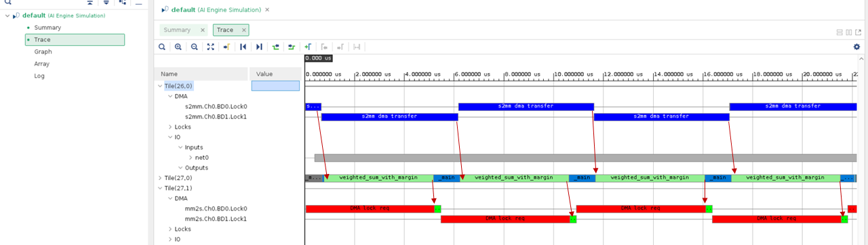Zoom out of the trace waveform
The image size is (868, 245).
(x=194, y=47)
